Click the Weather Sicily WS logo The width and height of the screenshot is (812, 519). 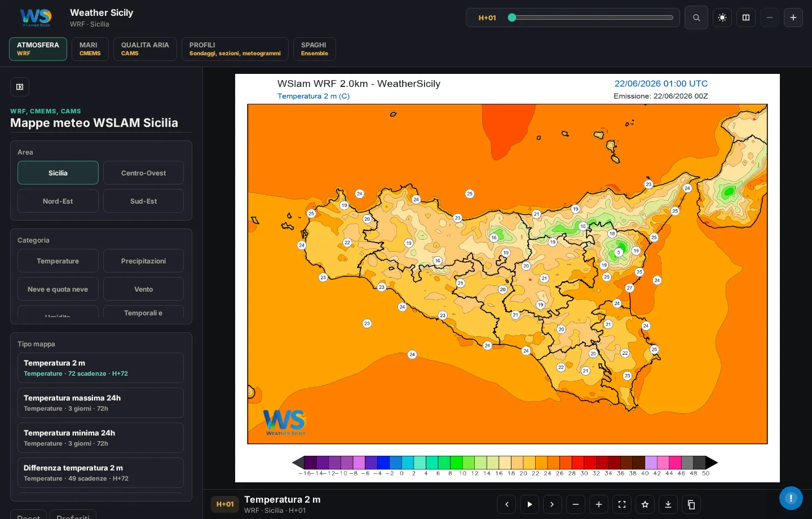coord(36,17)
